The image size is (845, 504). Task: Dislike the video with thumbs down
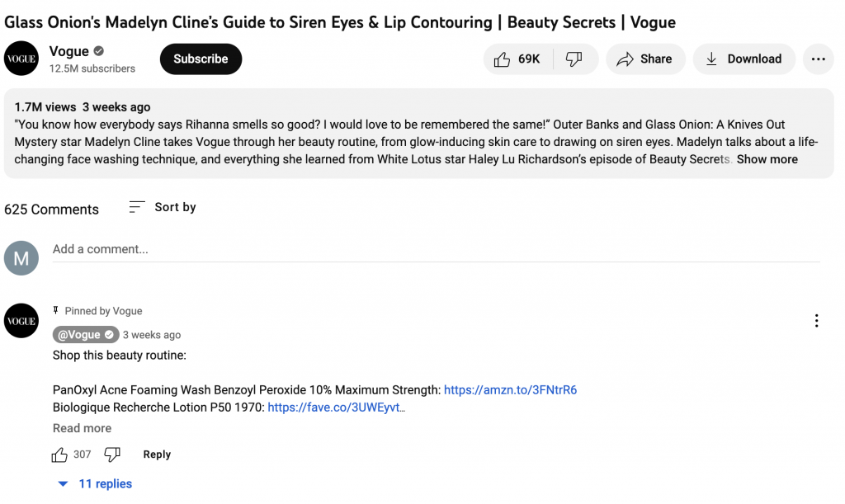pos(574,59)
